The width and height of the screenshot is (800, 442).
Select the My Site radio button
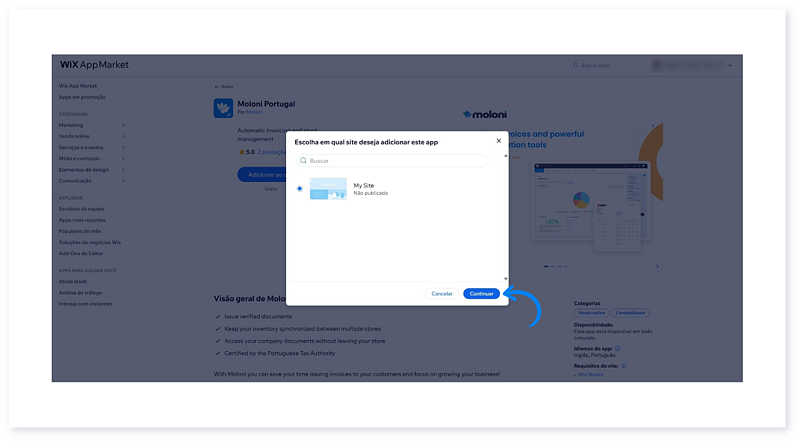tap(299, 188)
